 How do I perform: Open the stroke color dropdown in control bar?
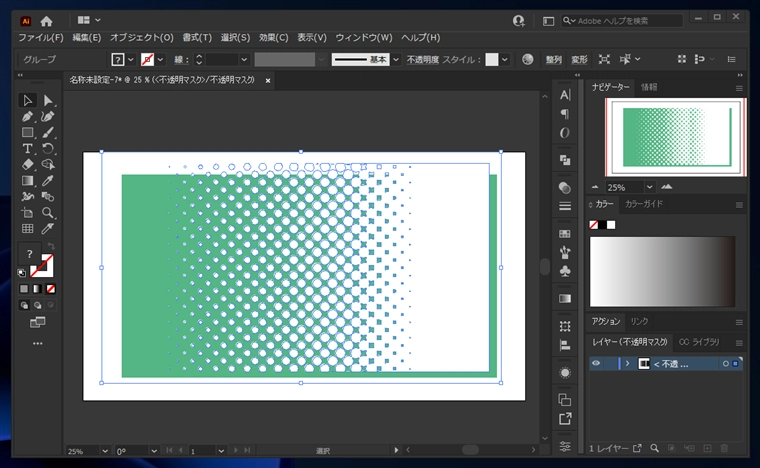[160, 60]
